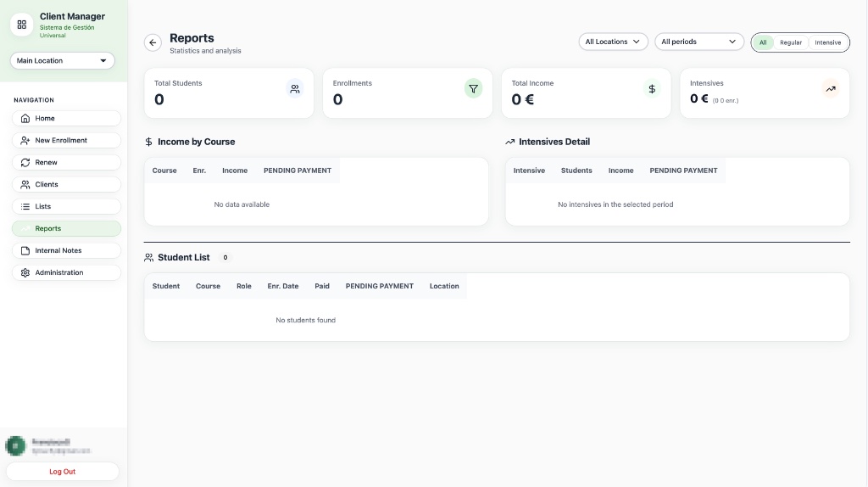Click the Lists bullet-list icon

point(25,206)
